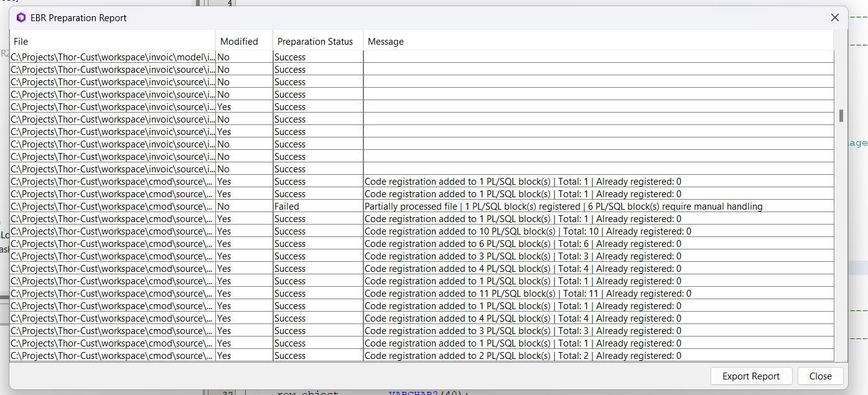This screenshot has height=395, width=868.
Task: Click the file path of the Failed row
Action: tap(112, 207)
